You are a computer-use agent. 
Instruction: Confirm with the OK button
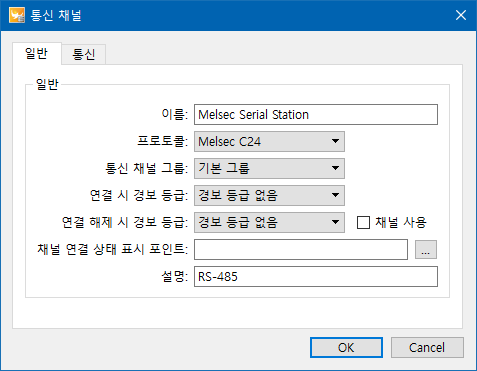click(x=346, y=348)
